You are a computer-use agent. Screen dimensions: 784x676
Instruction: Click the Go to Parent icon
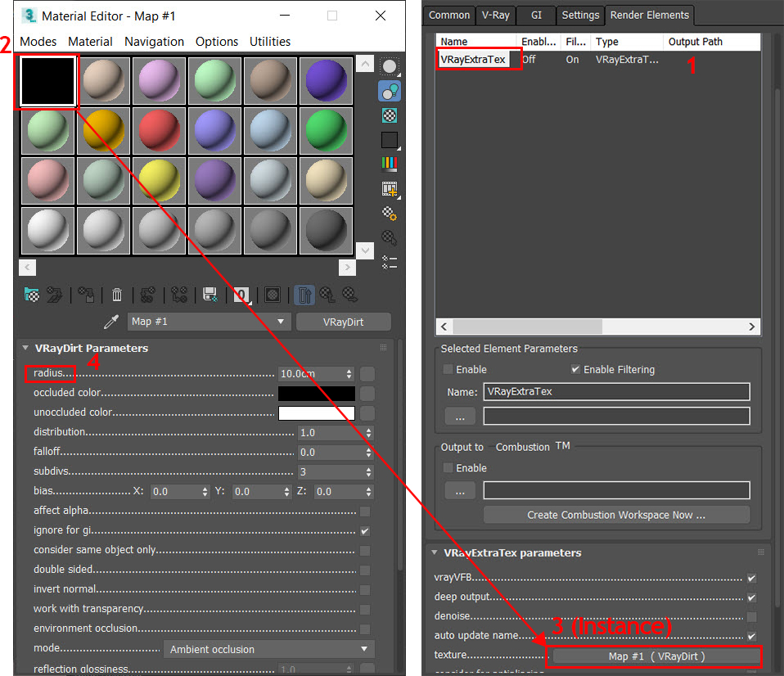(327, 295)
